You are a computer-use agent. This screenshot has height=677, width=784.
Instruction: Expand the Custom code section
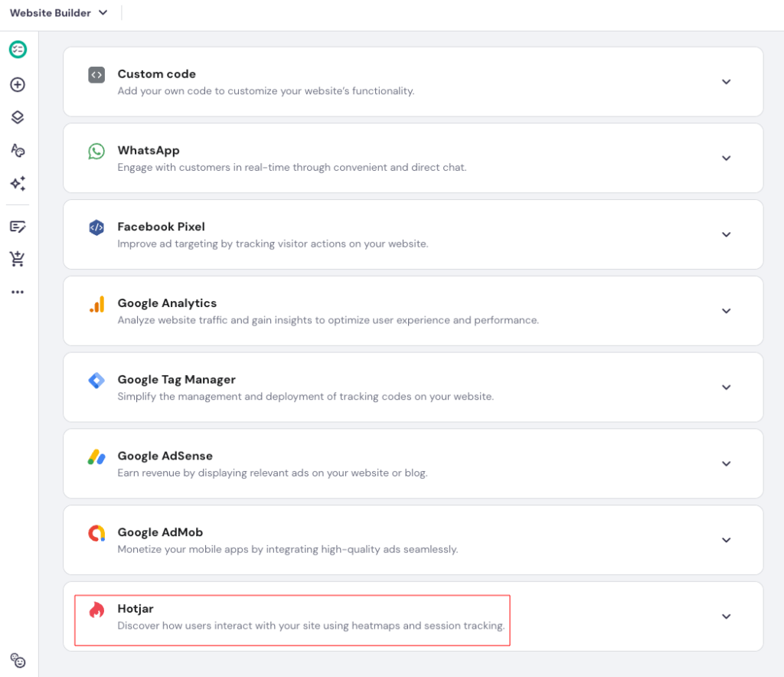pyautogui.click(x=726, y=81)
